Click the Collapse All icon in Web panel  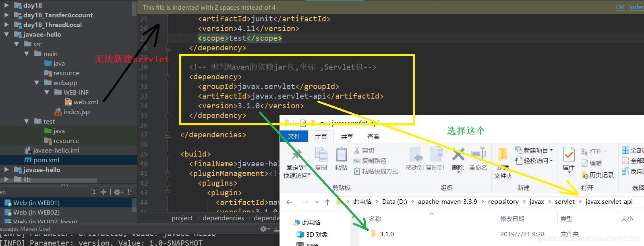pyautogui.click(x=104, y=192)
